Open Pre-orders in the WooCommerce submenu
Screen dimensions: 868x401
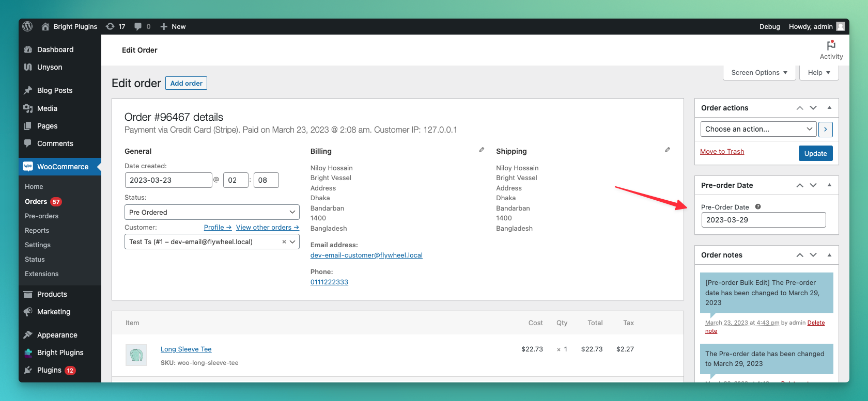[41, 216]
